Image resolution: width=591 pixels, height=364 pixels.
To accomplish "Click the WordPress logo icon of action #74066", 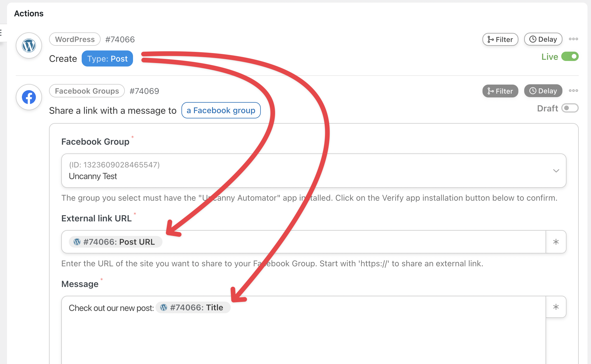I will (29, 45).
